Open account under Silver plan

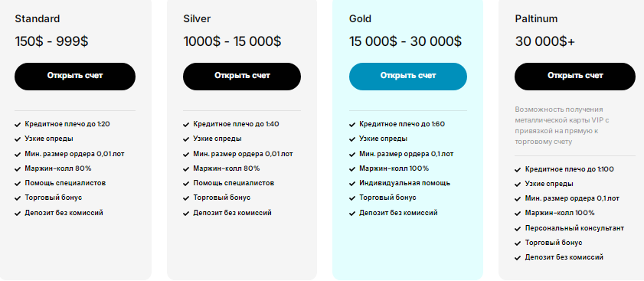click(242, 77)
